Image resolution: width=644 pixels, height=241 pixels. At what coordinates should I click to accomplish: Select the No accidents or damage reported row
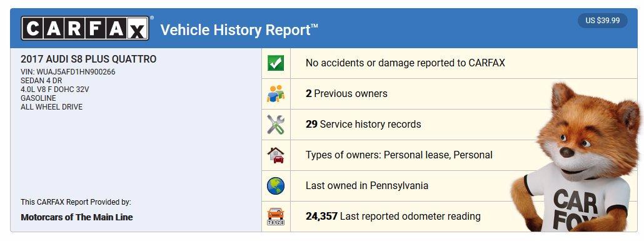[x=450, y=63]
